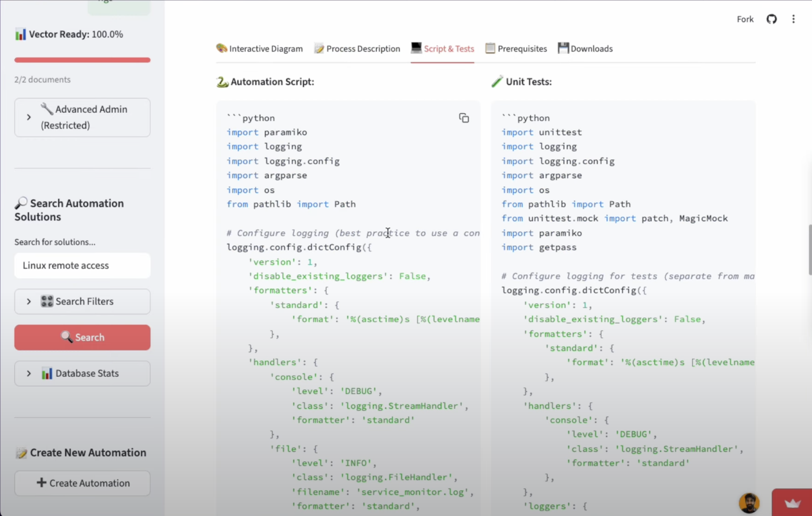Go to the Prerequisites tab
The height and width of the screenshot is (516, 812).
[516, 49]
